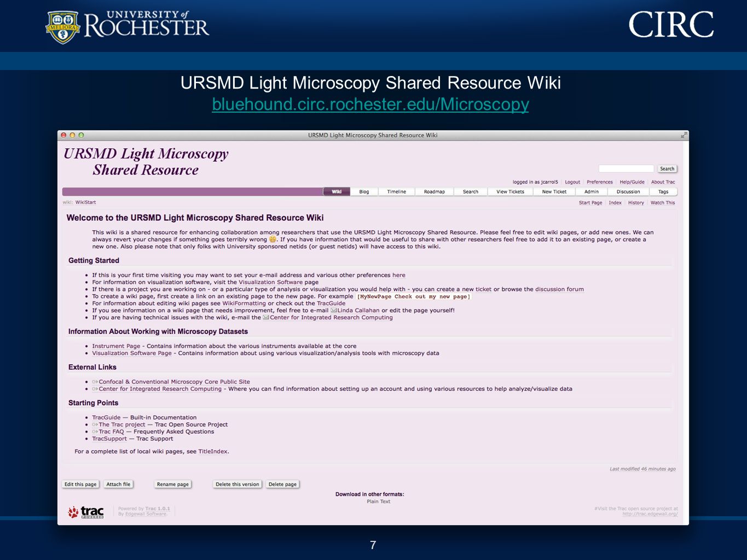Click the Delete page button
This screenshot has height=560, width=747.
282,484
